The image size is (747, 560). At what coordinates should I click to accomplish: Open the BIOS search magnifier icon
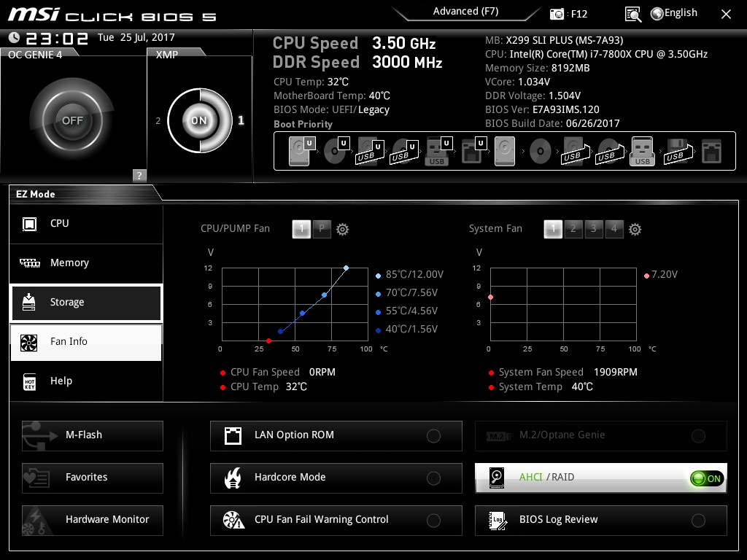[x=632, y=15]
